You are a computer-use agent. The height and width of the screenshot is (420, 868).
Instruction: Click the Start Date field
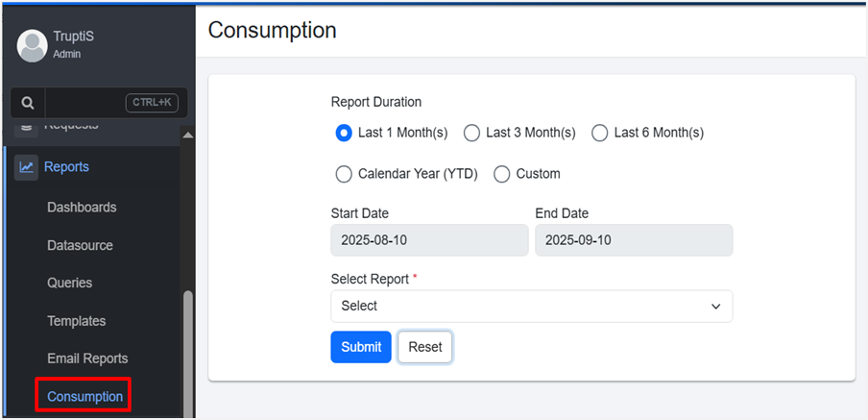click(x=429, y=240)
